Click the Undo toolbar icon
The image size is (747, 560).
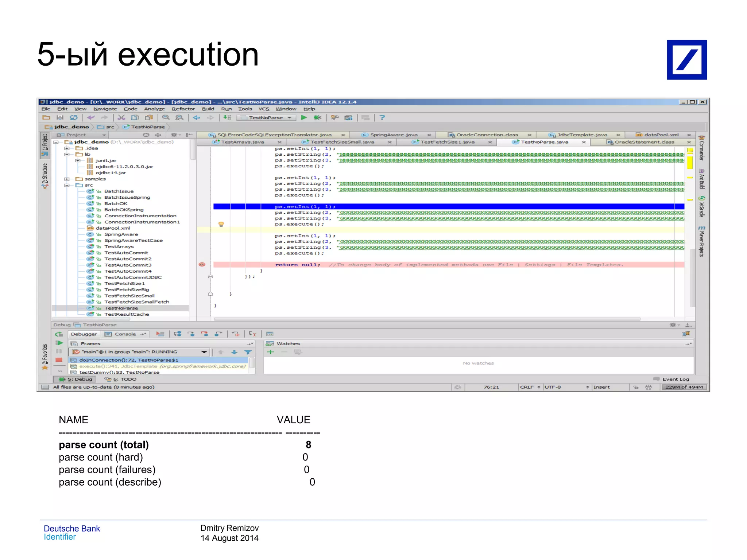(x=90, y=117)
